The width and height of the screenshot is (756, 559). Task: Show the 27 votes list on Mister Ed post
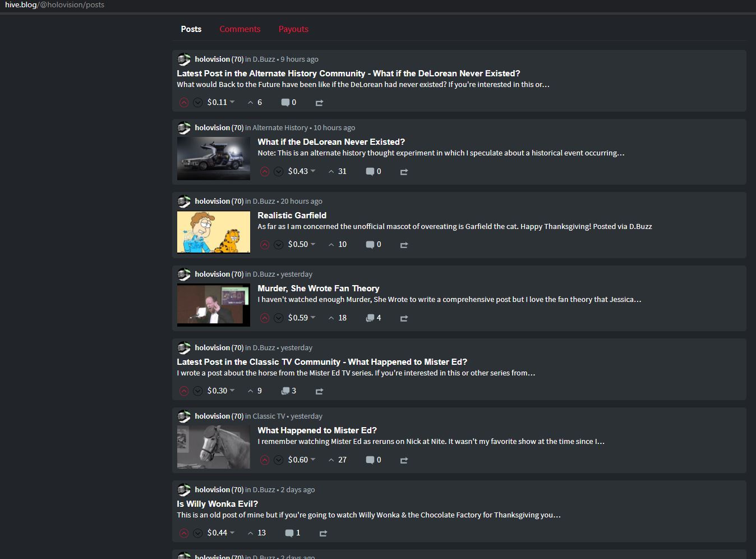pos(338,460)
